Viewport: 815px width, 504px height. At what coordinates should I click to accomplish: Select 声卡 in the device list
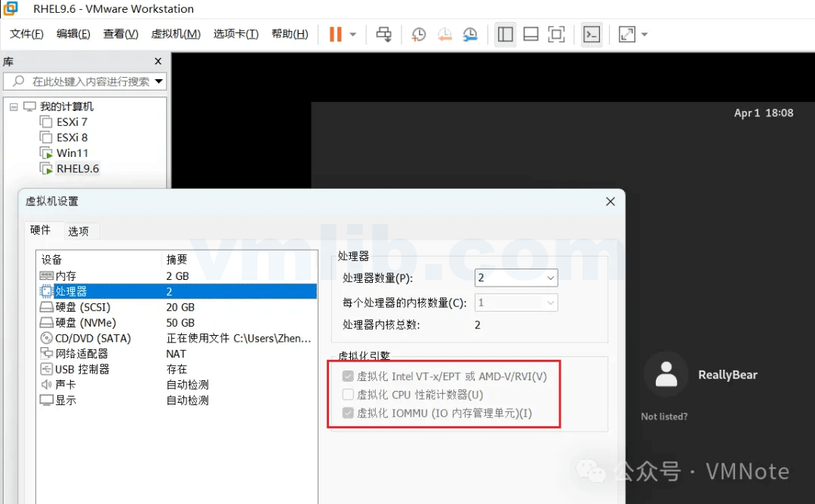point(64,384)
